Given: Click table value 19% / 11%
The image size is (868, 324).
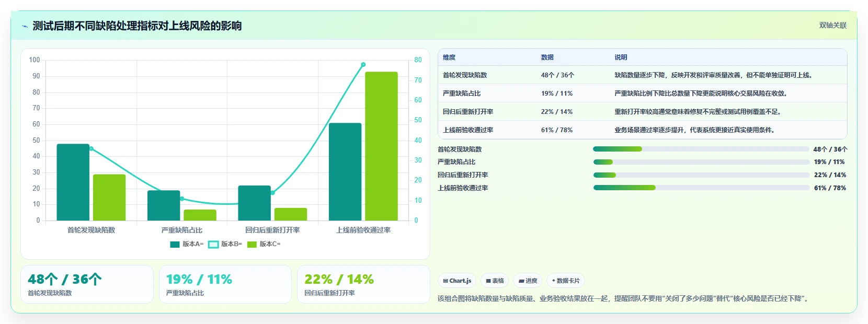Looking at the screenshot, I should click(x=557, y=94).
